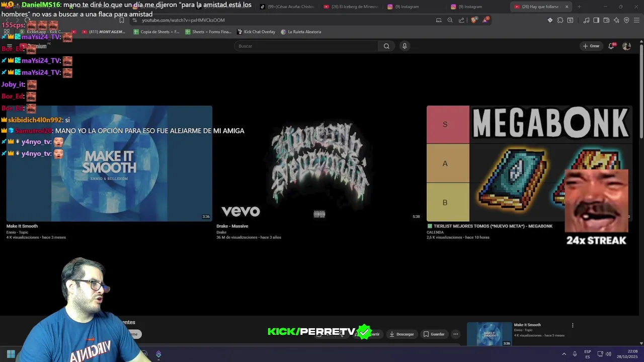Open the VPN shield icon in toolbar

tap(626, 20)
